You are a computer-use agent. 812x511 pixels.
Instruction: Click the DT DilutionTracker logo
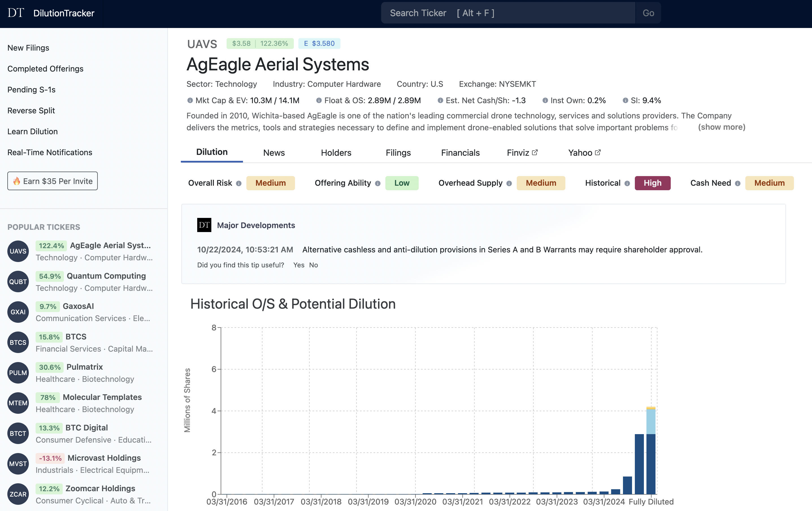point(51,13)
